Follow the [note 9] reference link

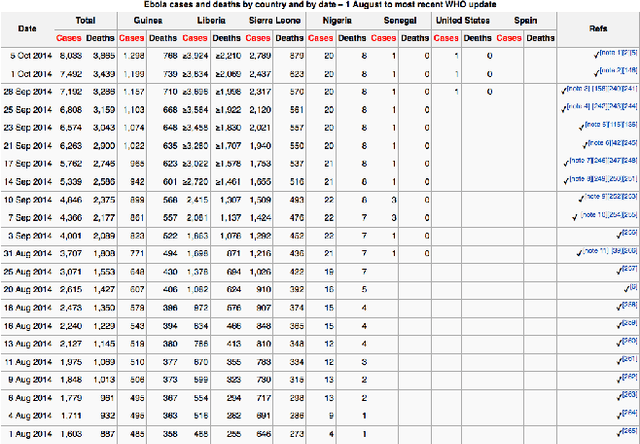[598, 196]
